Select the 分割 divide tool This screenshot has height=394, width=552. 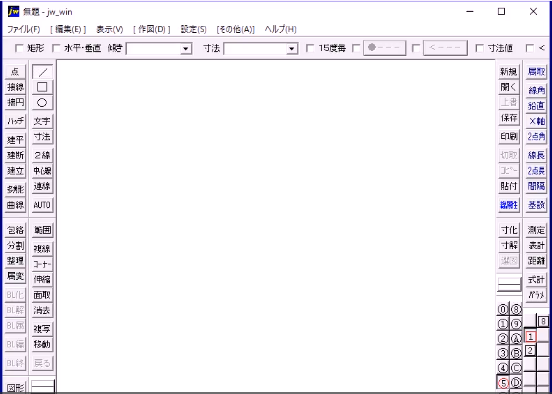click(x=15, y=246)
